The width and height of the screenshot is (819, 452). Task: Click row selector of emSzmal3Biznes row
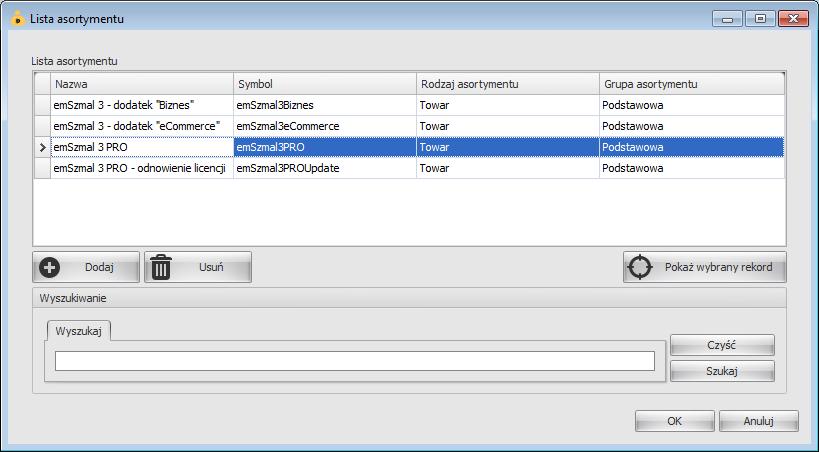coord(42,106)
